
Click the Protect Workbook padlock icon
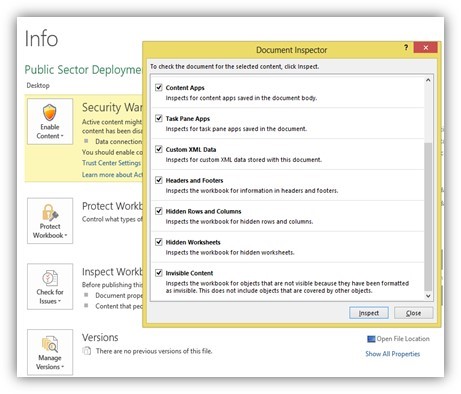(x=50, y=212)
